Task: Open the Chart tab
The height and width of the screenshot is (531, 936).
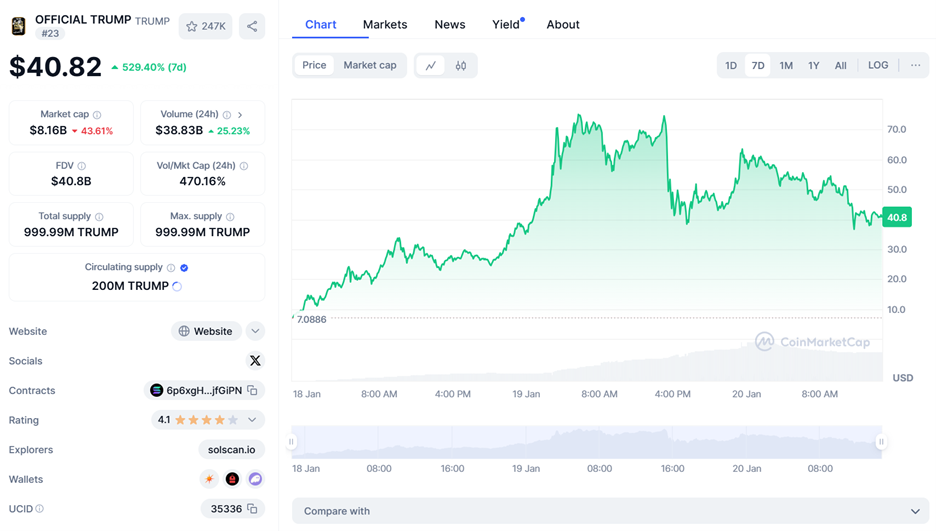Action: (x=321, y=24)
